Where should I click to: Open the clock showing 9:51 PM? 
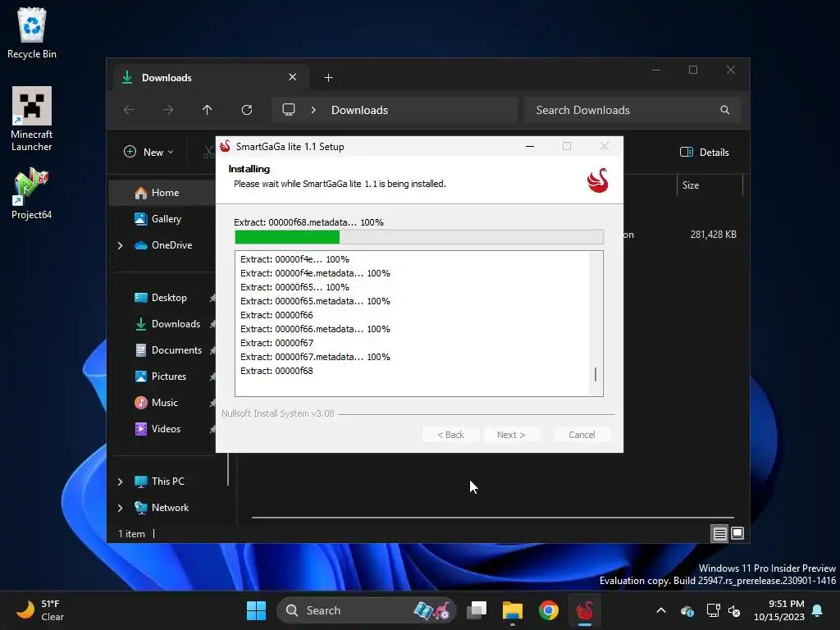(779, 610)
